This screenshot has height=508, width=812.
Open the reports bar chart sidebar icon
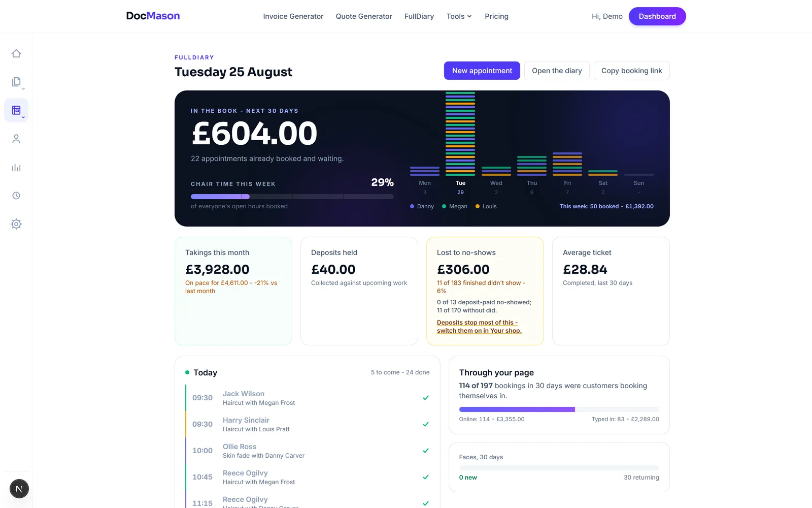point(16,167)
